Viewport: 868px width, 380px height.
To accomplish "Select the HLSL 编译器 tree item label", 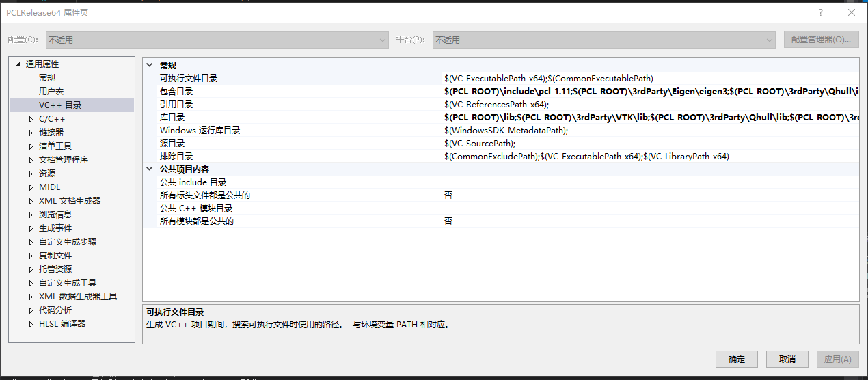I will (x=62, y=324).
